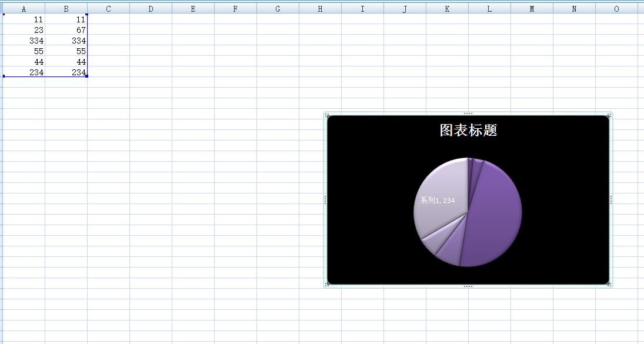Select column J header
This screenshot has width=644, height=344.
click(x=405, y=9)
